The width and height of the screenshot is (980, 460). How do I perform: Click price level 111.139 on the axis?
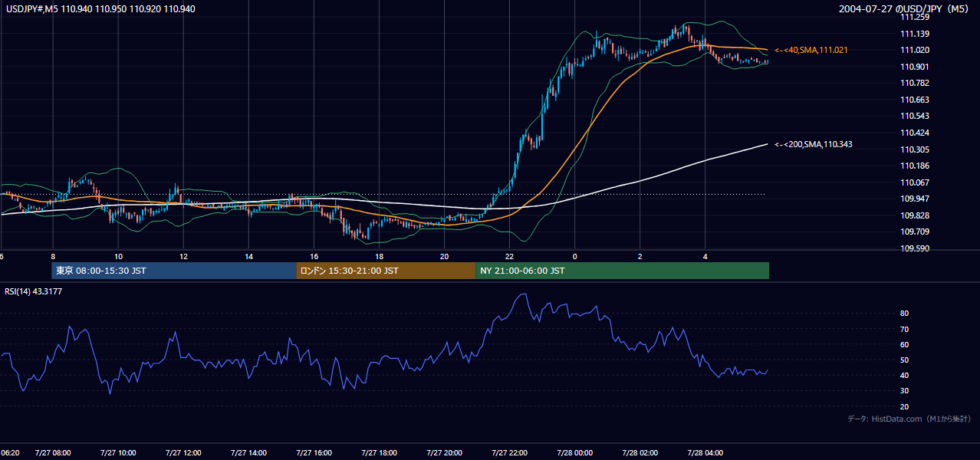[915, 34]
